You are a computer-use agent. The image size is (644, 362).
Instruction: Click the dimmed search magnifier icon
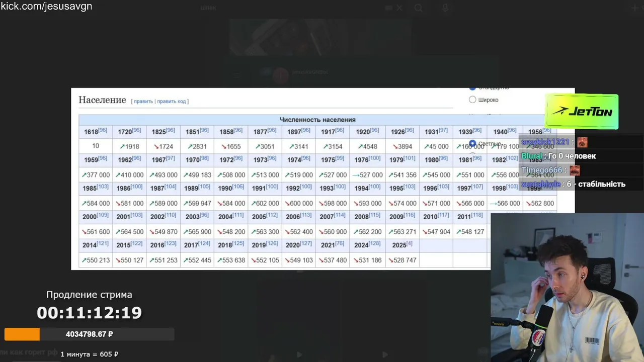[x=419, y=8]
